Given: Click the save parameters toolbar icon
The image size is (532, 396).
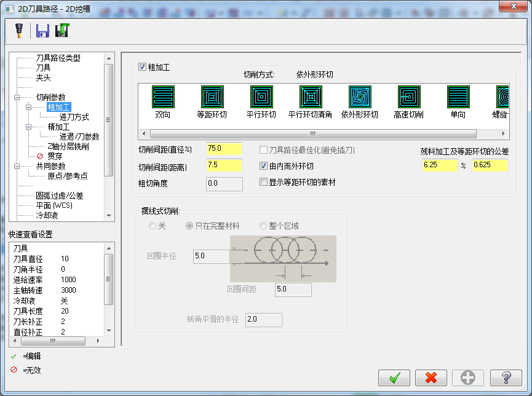Looking at the screenshot, I should click(41, 30).
